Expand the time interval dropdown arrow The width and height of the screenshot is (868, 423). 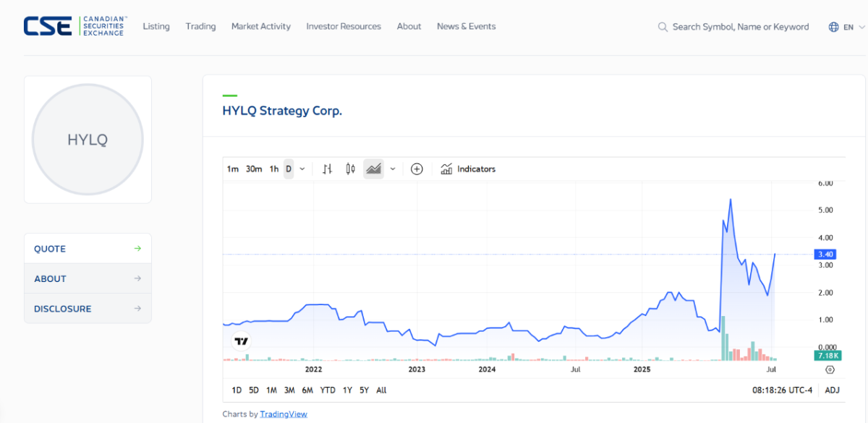pyautogui.click(x=302, y=169)
